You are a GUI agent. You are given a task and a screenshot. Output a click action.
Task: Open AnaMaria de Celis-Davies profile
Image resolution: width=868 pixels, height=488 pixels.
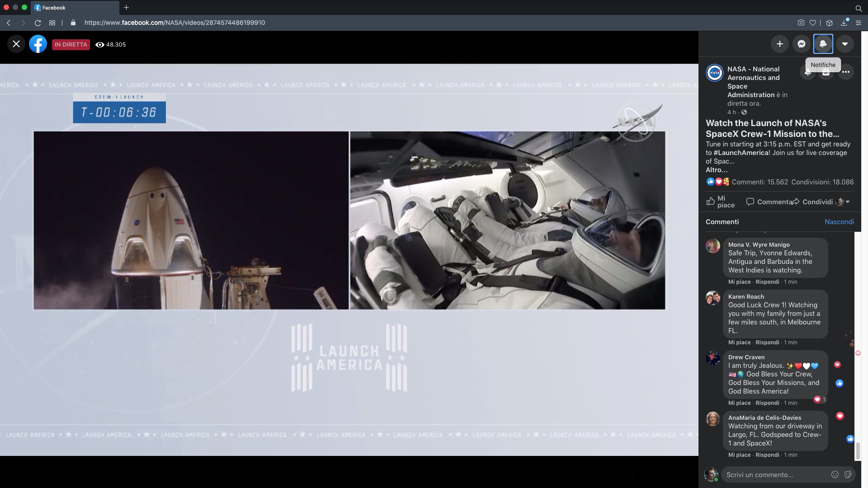pyautogui.click(x=764, y=418)
